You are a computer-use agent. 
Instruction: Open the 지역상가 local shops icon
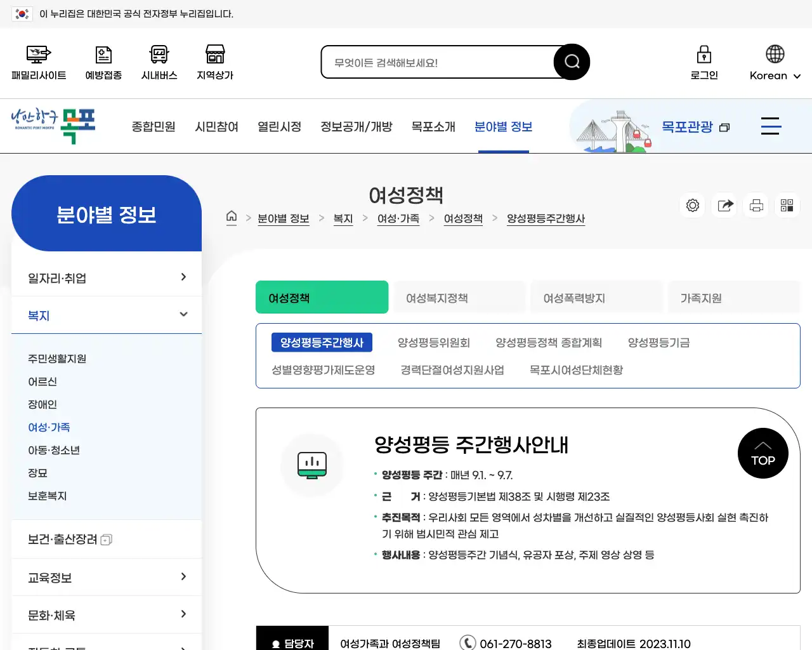(x=214, y=61)
